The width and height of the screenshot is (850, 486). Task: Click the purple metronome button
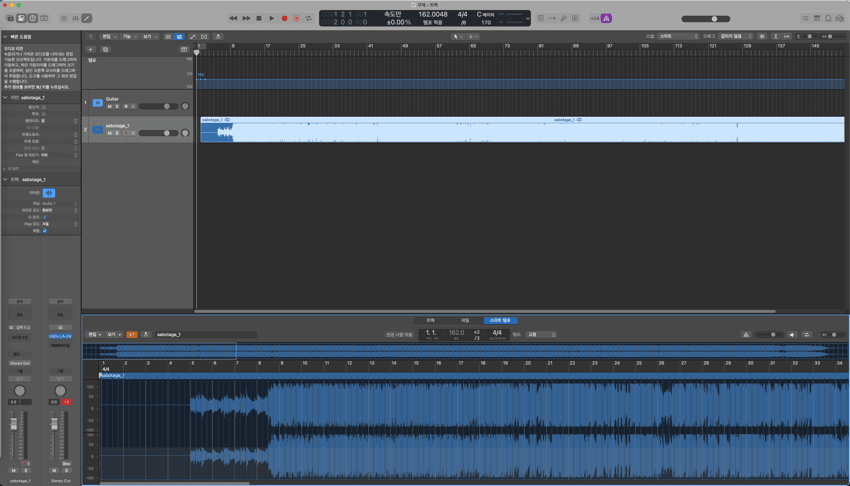[x=606, y=18]
